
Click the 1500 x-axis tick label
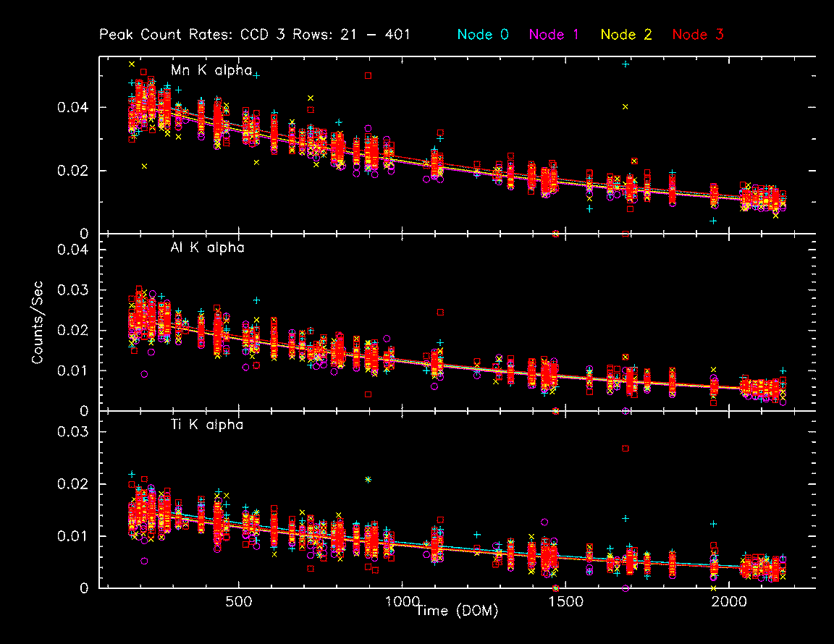point(566,602)
